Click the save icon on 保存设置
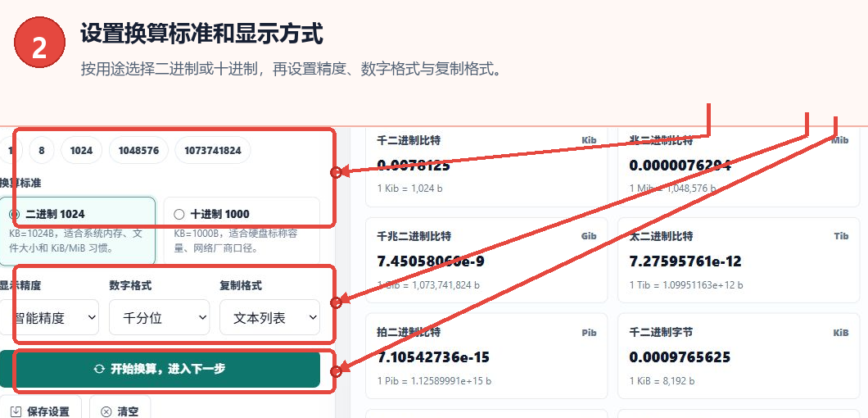 (x=16, y=411)
